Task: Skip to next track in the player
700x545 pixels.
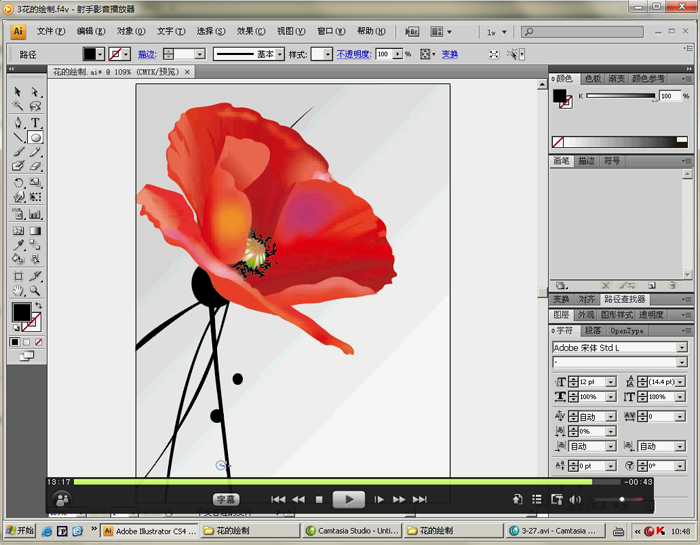Action: [420, 499]
